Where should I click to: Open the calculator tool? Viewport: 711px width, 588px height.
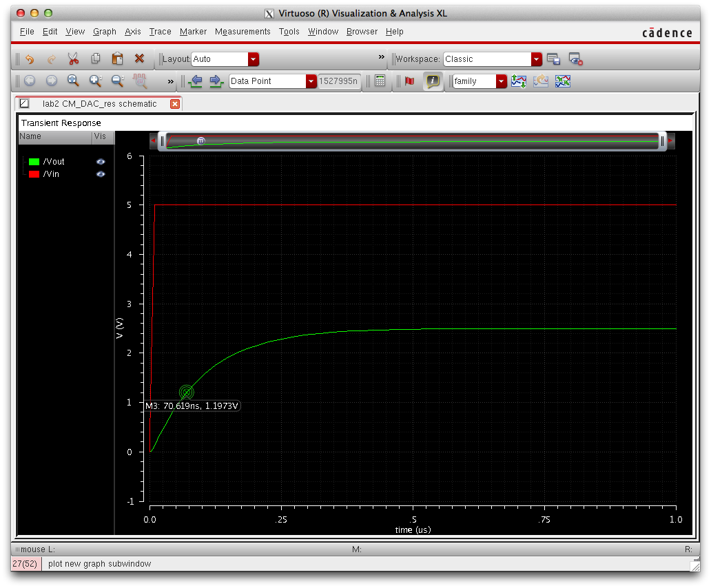(x=380, y=81)
